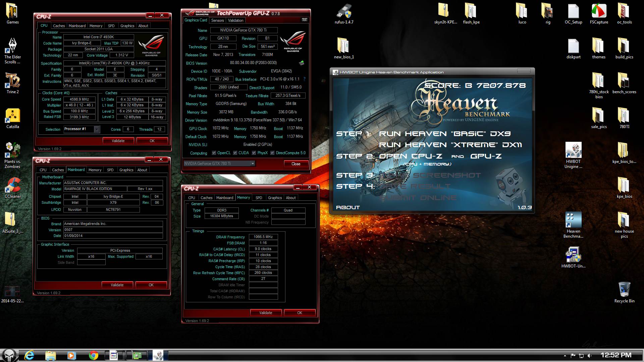Open the skyn3t-KPE archive icon

point(445,13)
